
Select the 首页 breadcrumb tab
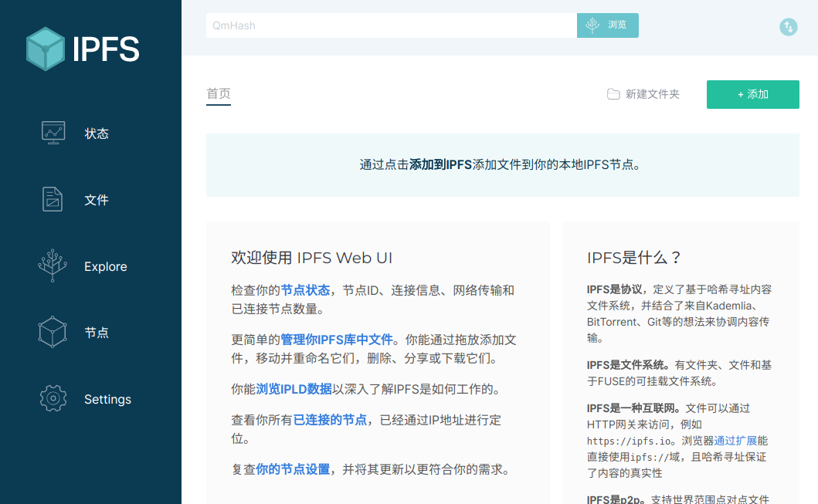(x=219, y=94)
